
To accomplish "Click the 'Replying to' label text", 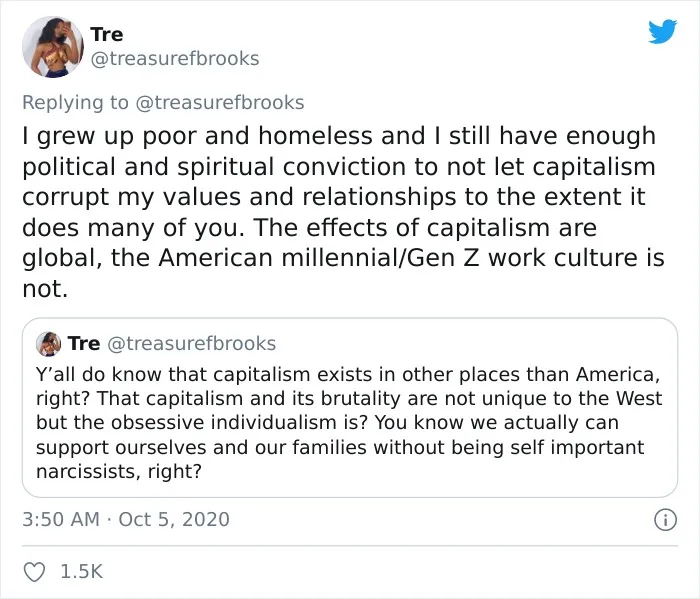I will click(75, 102).
